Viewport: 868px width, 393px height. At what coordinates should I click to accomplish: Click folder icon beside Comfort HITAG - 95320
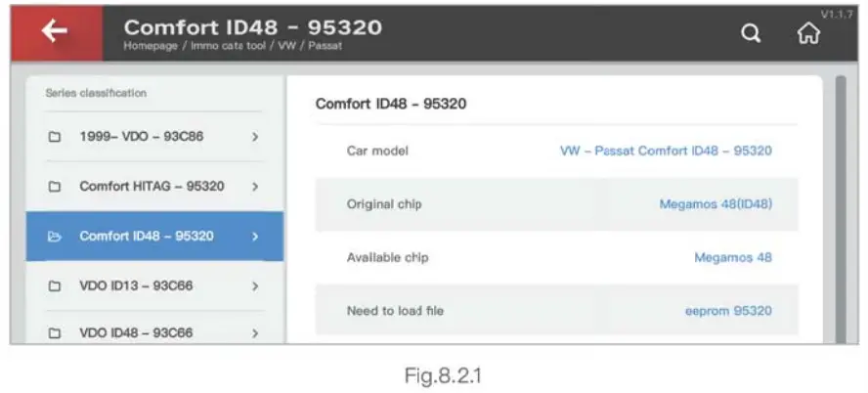pyautogui.click(x=55, y=187)
